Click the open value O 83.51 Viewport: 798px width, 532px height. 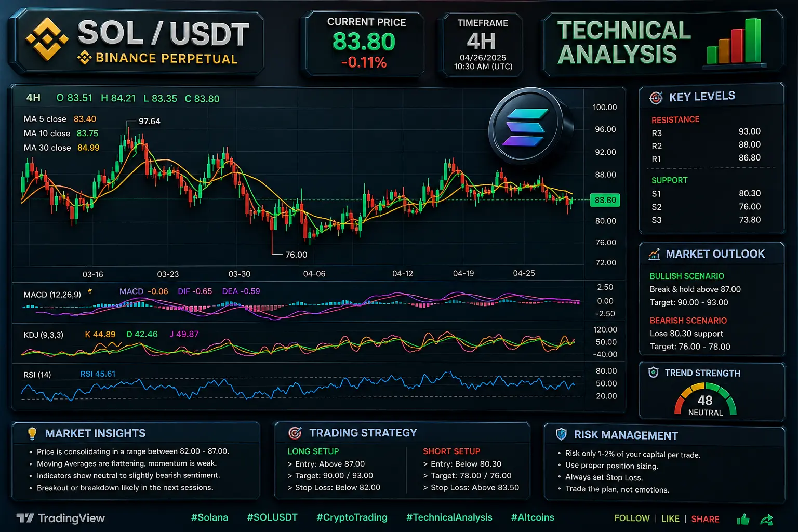coord(74,98)
